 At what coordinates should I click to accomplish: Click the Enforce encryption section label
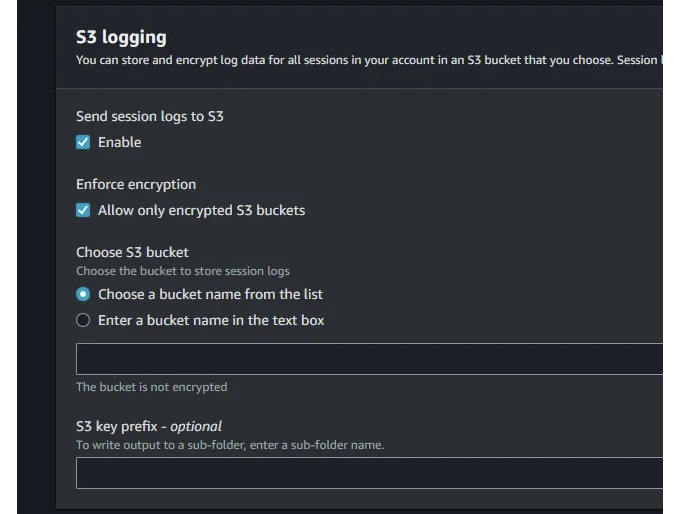point(136,184)
